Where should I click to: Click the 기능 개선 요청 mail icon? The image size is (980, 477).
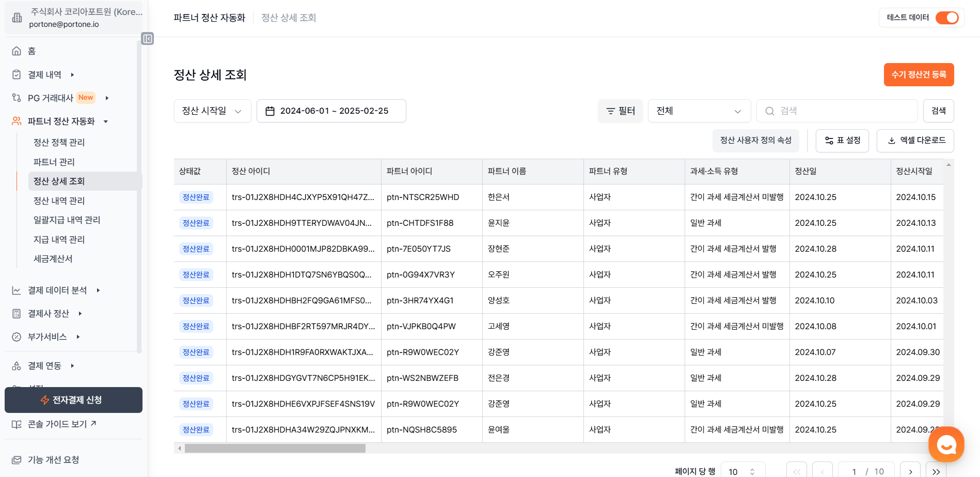[17, 460]
